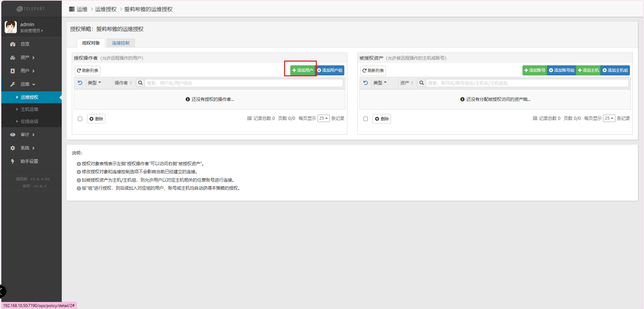Tick the select-all checkbox under assets table
The height and width of the screenshot is (309, 644).
point(365,119)
